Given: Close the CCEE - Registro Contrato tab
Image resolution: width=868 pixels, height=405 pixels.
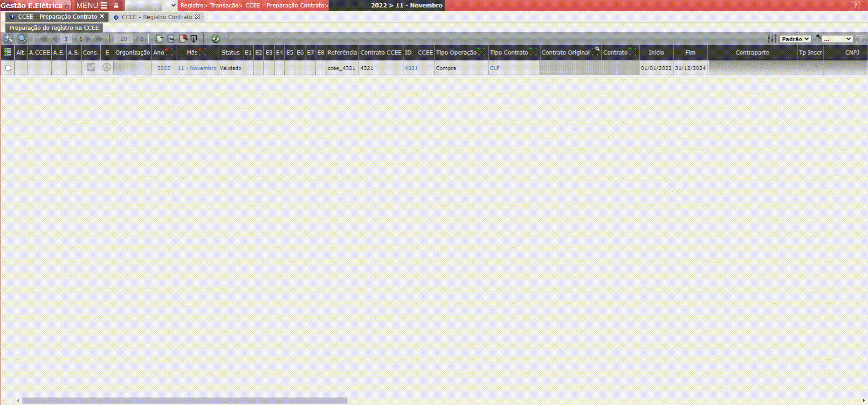Looking at the screenshot, I should coord(198,17).
